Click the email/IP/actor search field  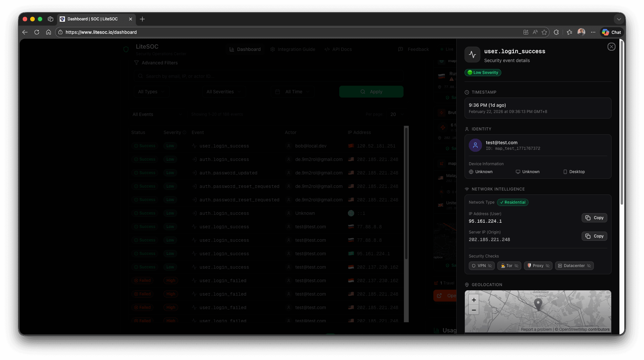(268, 76)
